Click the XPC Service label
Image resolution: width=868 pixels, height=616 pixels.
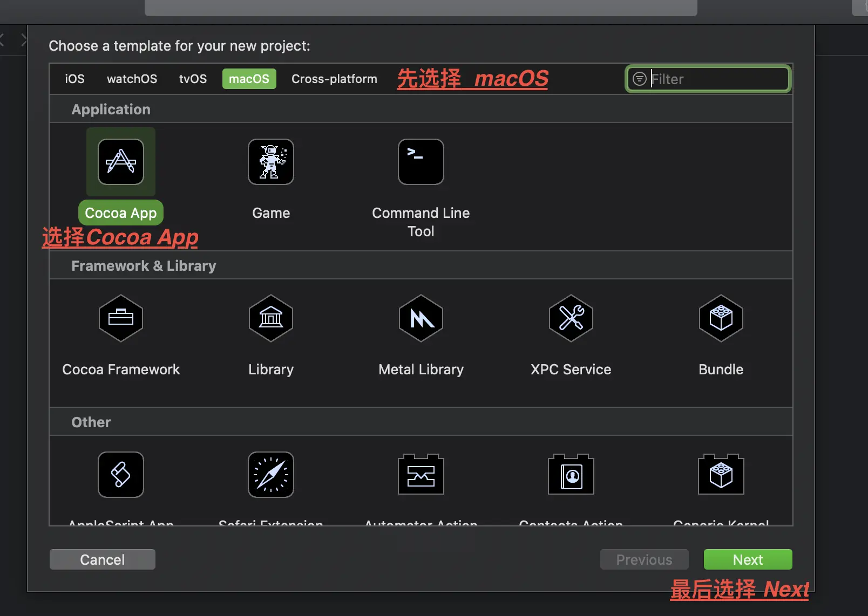click(x=571, y=369)
